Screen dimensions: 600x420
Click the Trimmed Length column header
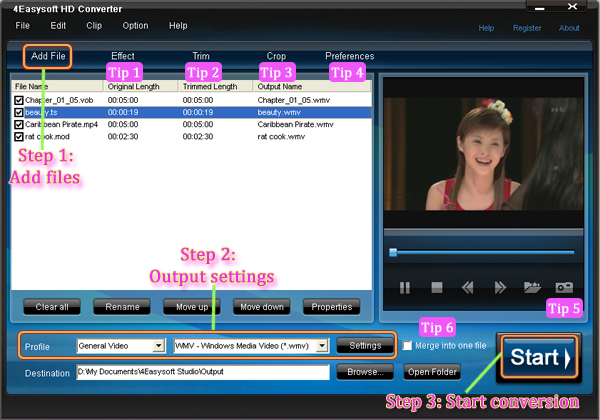tap(216, 86)
